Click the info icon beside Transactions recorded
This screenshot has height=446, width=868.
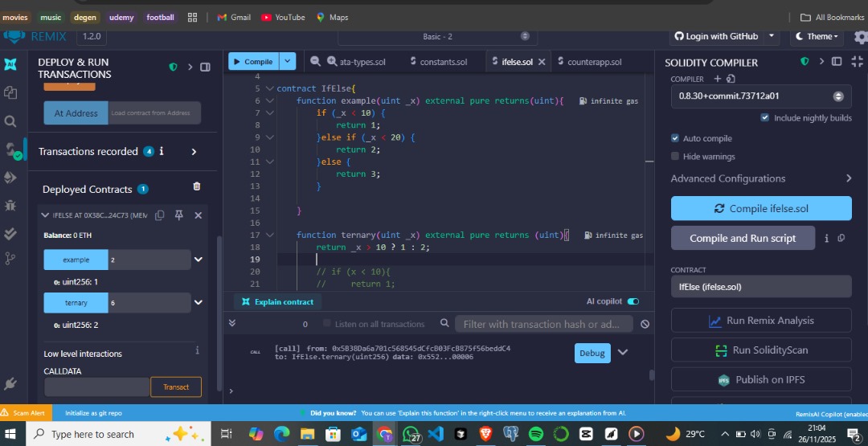click(x=162, y=151)
